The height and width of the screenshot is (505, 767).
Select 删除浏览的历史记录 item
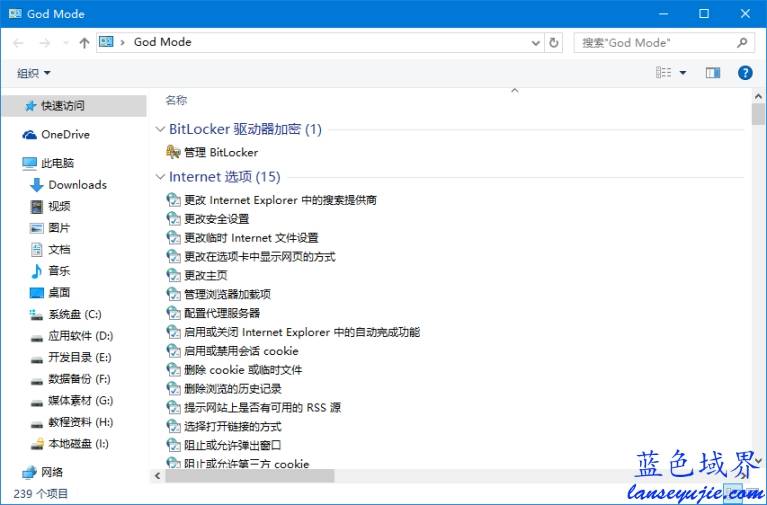pyautogui.click(x=233, y=389)
